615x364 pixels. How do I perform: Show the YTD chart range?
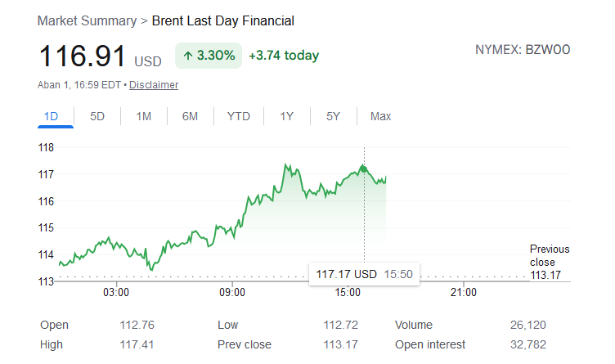pyautogui.click(x=239, y=116)
